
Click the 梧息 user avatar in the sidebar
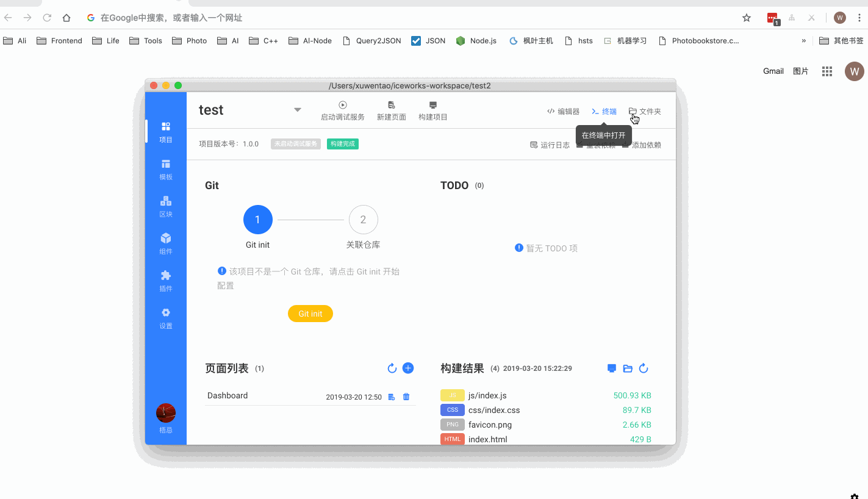[166, 413]
